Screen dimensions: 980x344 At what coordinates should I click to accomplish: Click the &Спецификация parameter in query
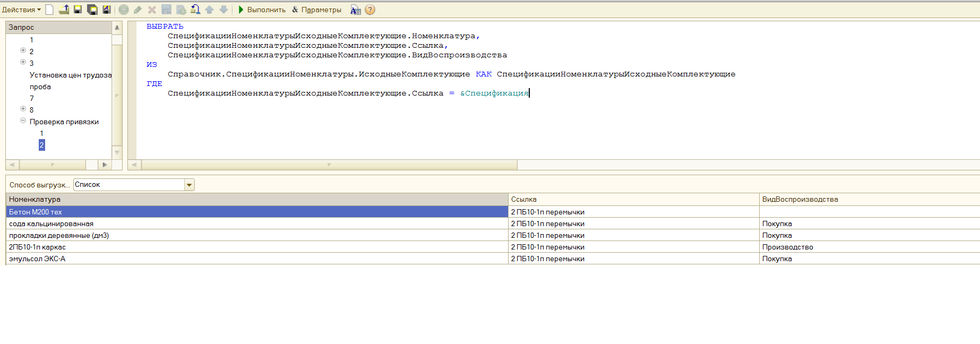[494, 93]
